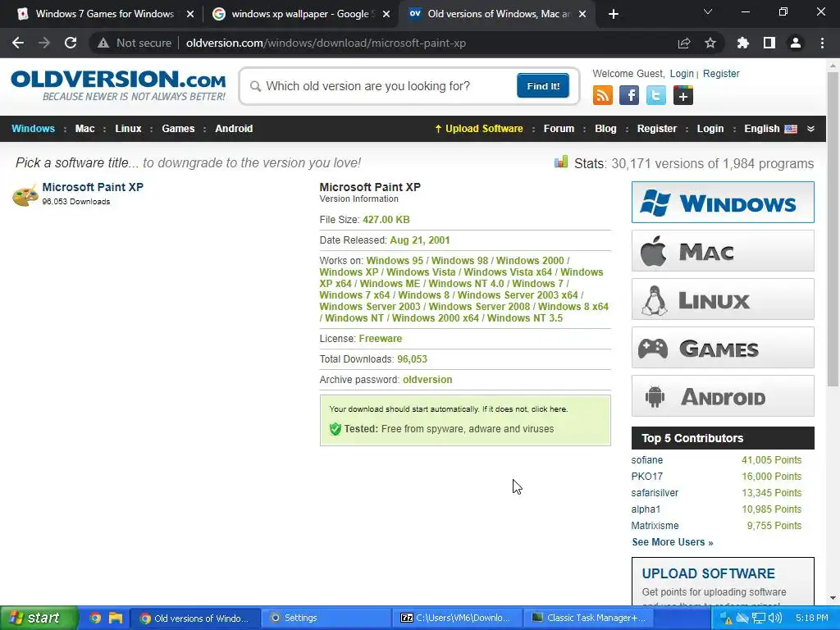Open the Extensions puzzle icon

743,43
